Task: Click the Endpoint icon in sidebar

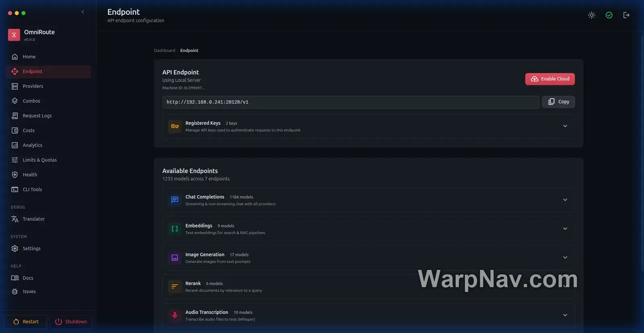Action: click(x=15, y=72)
